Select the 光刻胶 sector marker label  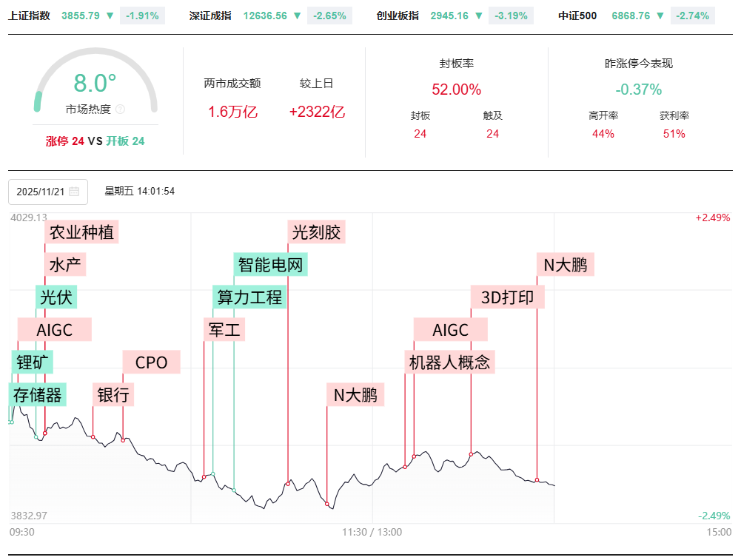[x=316, y=232]
